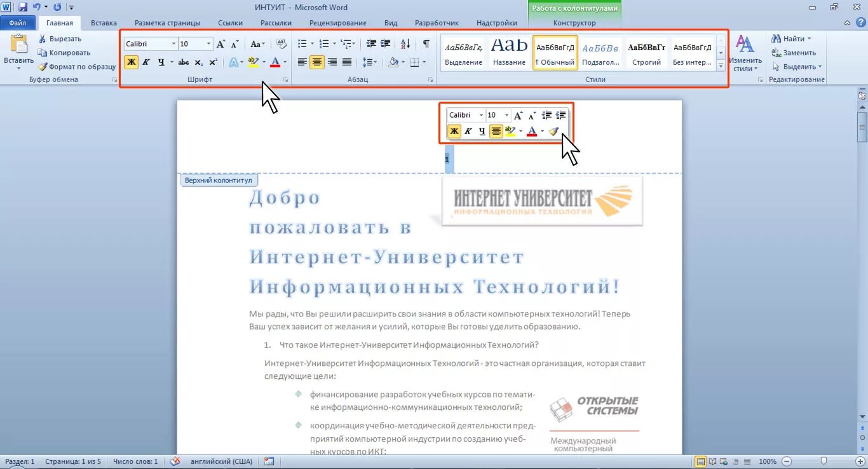Open the Выделить dropdown menu
The height and width of the screenshot is (469, 868).
[x=797, y=66]
